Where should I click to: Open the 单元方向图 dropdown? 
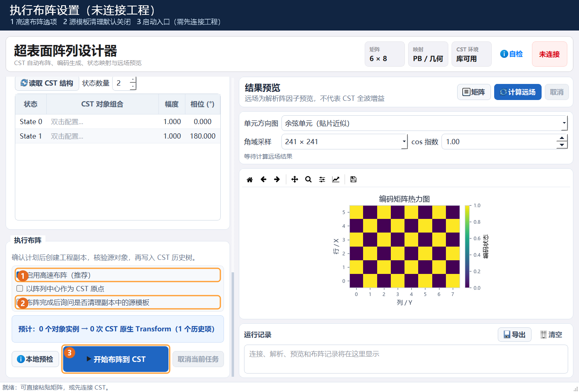[425, 123]
